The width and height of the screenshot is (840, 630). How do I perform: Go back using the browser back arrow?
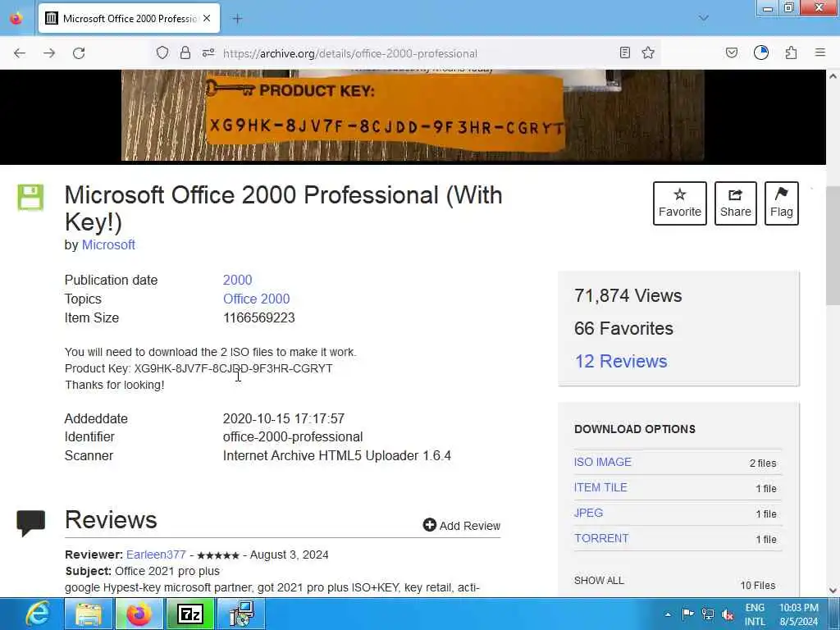20,53
